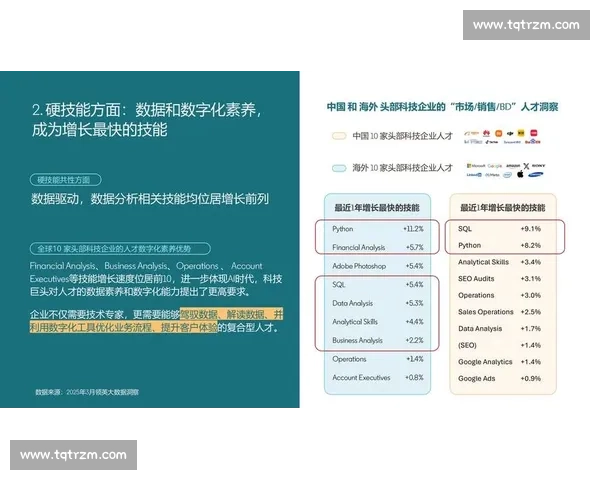Click the cream table header 最近1年增长最快的技能
This screenshot has height=480, width=600.
(502, 208)
